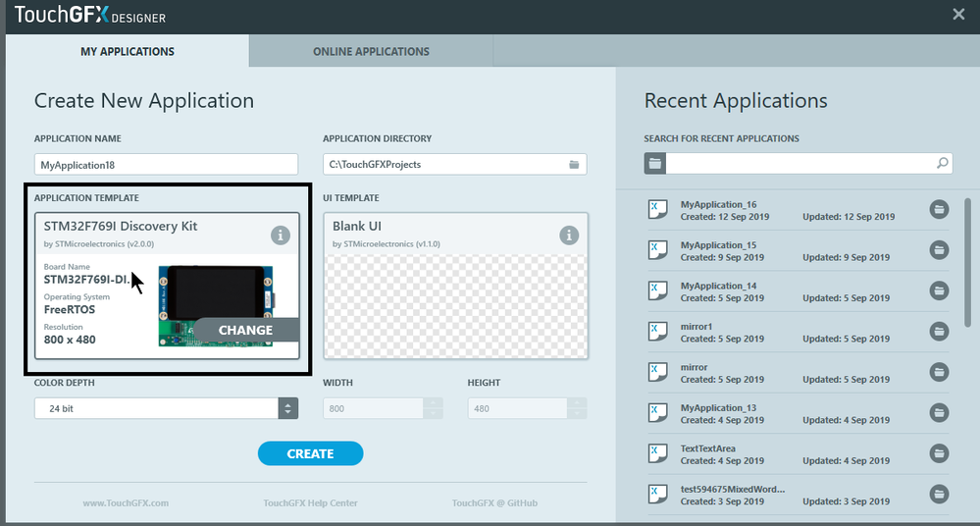Open folder of MyApplication_14
This screenshot has width=980, height=526.
point(939,290)
